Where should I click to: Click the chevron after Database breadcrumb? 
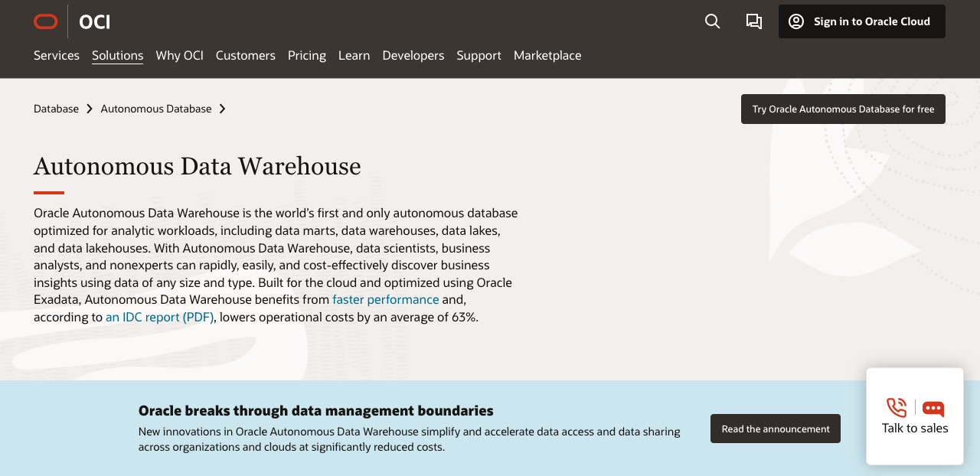coord(90,109)
